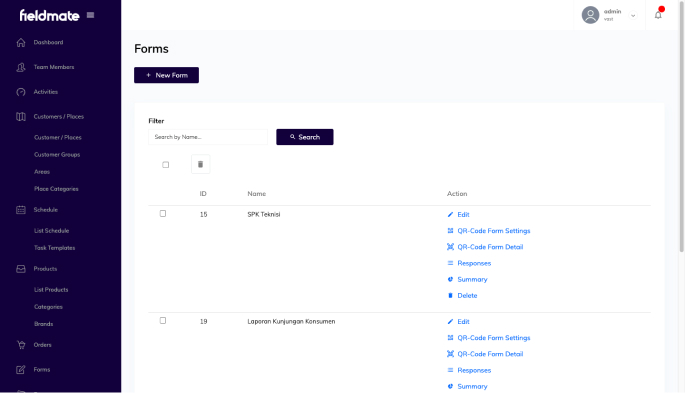Open notifications bell icon
The height and width of the screenshot is (393, 685).
[x=658, y=15]
